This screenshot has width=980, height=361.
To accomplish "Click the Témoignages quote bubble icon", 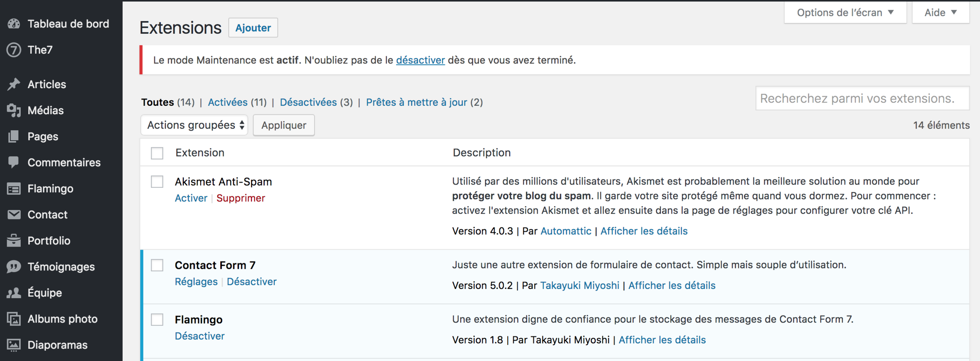I will 14,267.
